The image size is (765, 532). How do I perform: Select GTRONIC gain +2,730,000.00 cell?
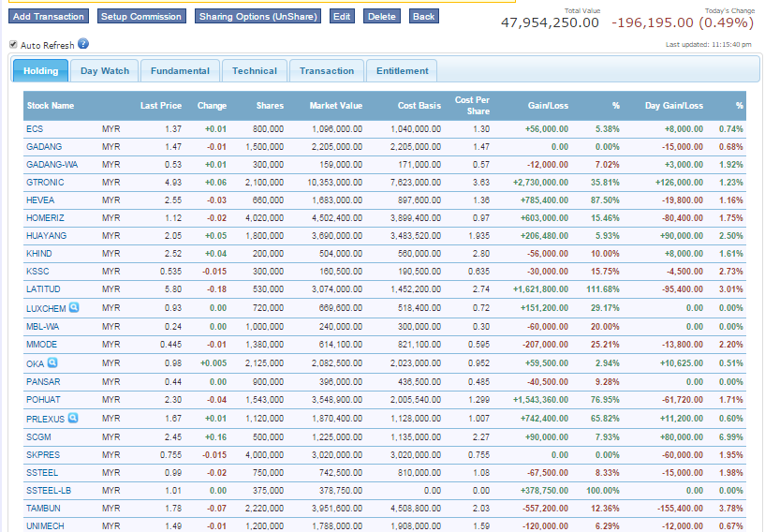(540, 182)
